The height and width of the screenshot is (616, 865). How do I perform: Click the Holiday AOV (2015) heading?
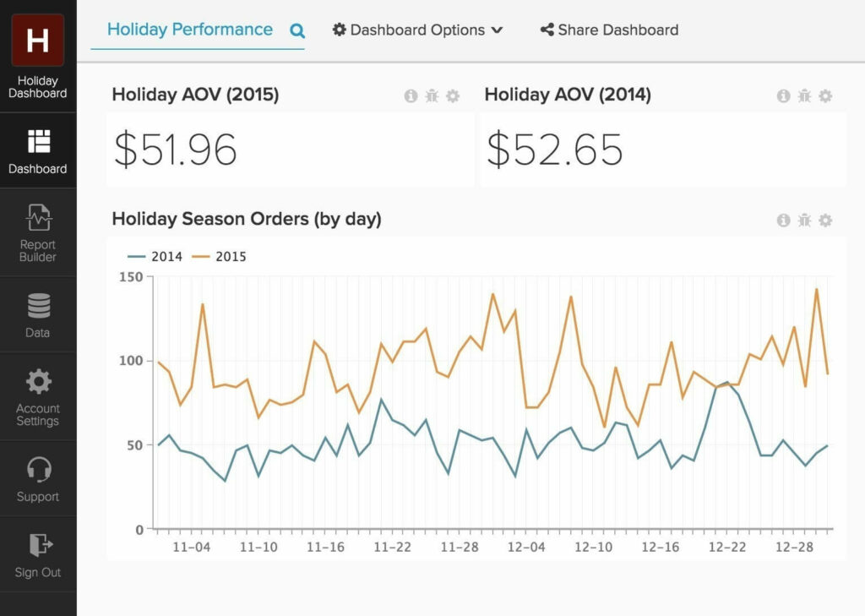tap(195, 95)
